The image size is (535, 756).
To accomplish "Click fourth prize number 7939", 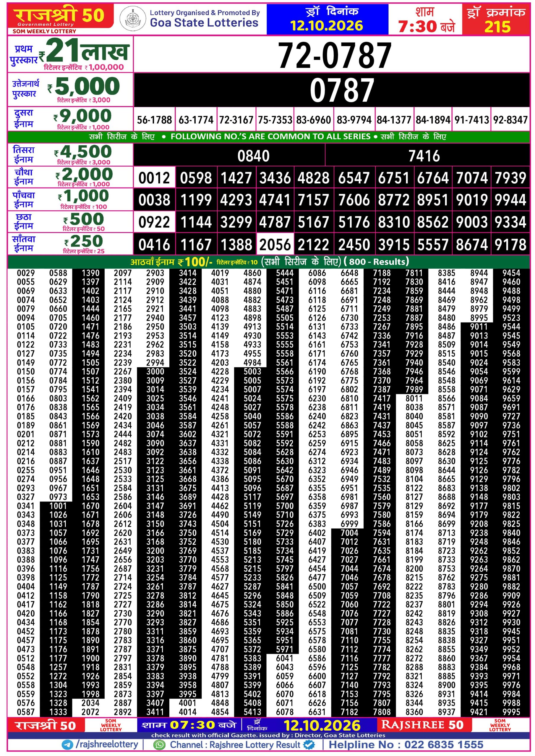I will coord(510,178).
